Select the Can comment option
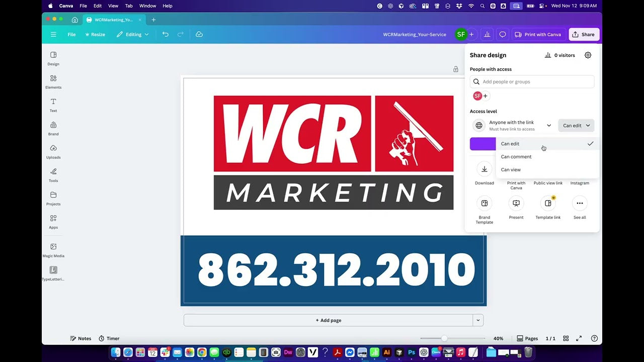Screen dimensions: 644x362 click(x=547, y=157)
